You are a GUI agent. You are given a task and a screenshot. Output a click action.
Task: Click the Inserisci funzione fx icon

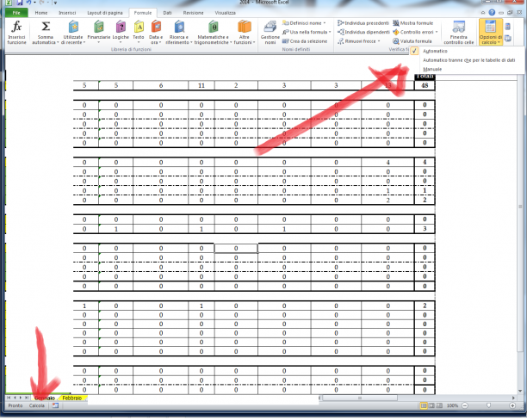[x=16, y=26]
